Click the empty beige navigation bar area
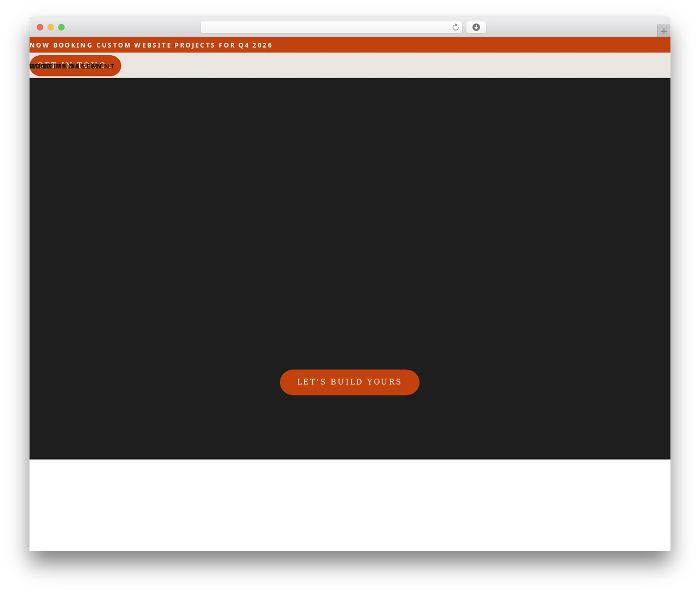 tap(394, 65)
